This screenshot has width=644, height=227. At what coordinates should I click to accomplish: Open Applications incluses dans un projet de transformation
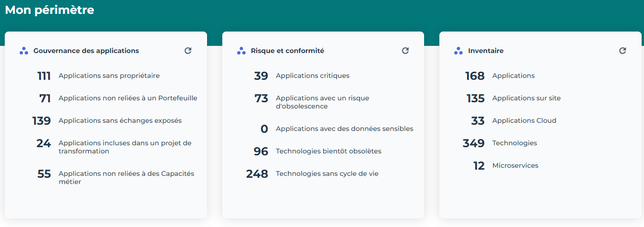125,147
